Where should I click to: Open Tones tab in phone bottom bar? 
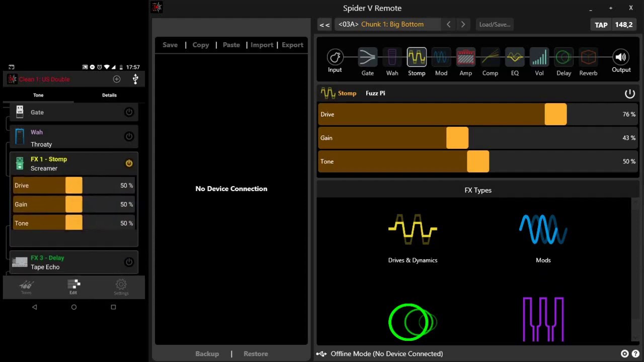pos(26,288)
